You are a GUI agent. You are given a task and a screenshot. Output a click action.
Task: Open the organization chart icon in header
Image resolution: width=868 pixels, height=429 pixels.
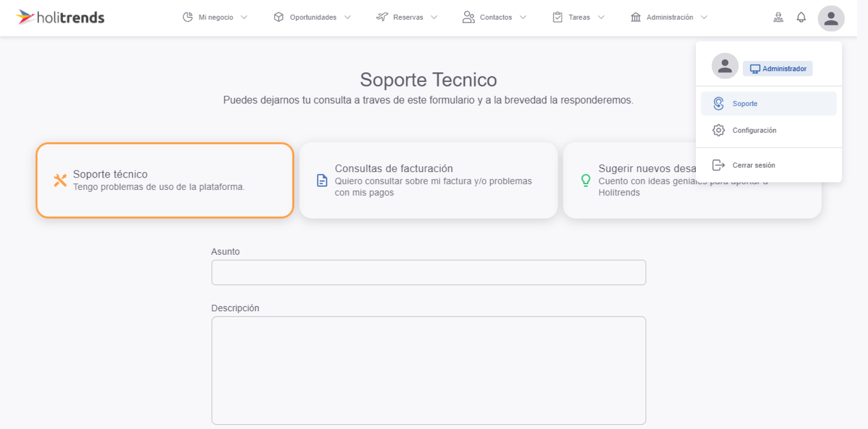click(778, 18)
